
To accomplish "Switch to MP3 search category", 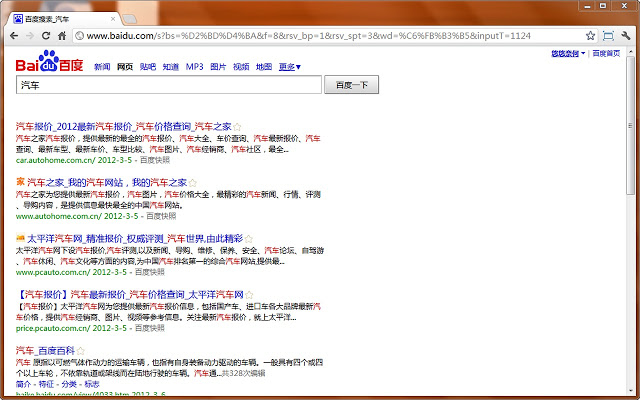I will (x=194, y=67).
